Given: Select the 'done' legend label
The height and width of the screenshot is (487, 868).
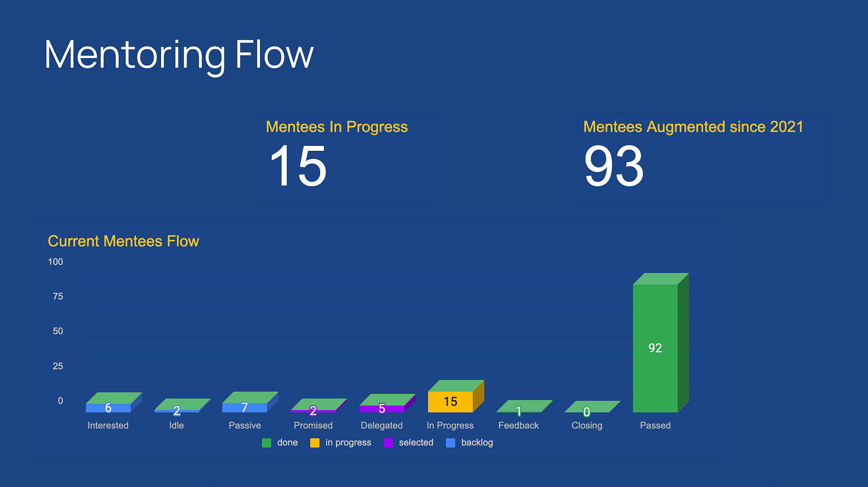Looking at the screenshot, I should tap(288, 443).
